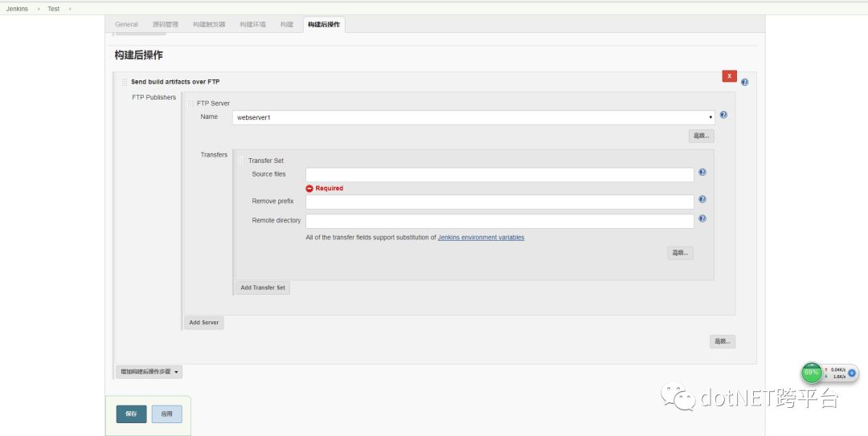Switch to the 构建环境 tab
Viewport: 868px width, 436px height.
tap(252, 24)
